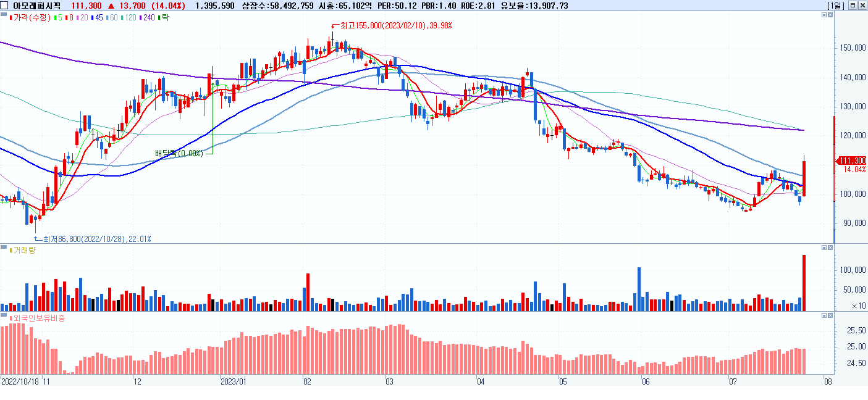This screenshot has width=868, height=400.
Task: Click the tallest red volume bar at far right
Action: coord(804,283)
